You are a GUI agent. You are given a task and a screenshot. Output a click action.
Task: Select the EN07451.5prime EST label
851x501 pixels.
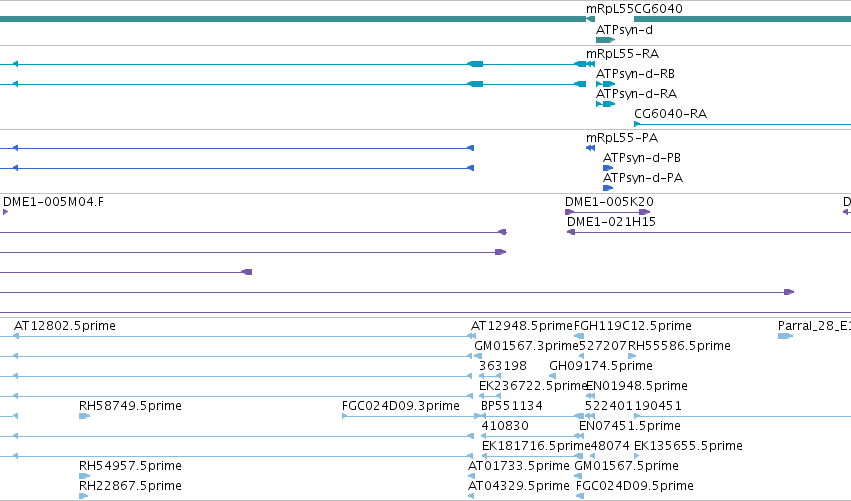pyautogui.click(x=630, y=426)
